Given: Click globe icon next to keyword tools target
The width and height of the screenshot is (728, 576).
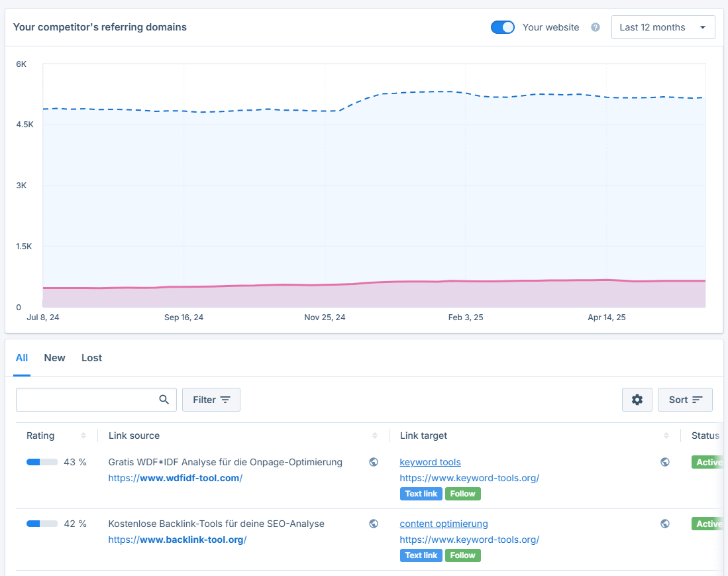Looking at the screenshot, I should click(x=665, y=462).
